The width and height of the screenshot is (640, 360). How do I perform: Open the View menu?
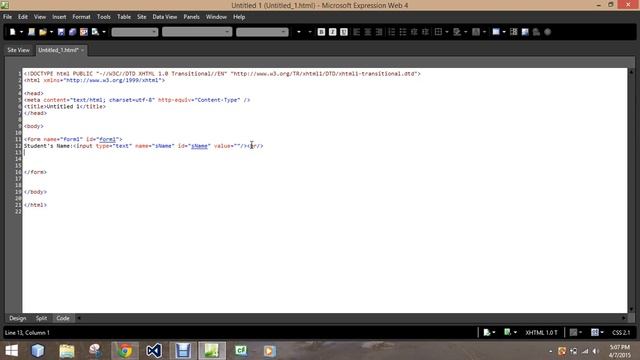pos(40,17)
